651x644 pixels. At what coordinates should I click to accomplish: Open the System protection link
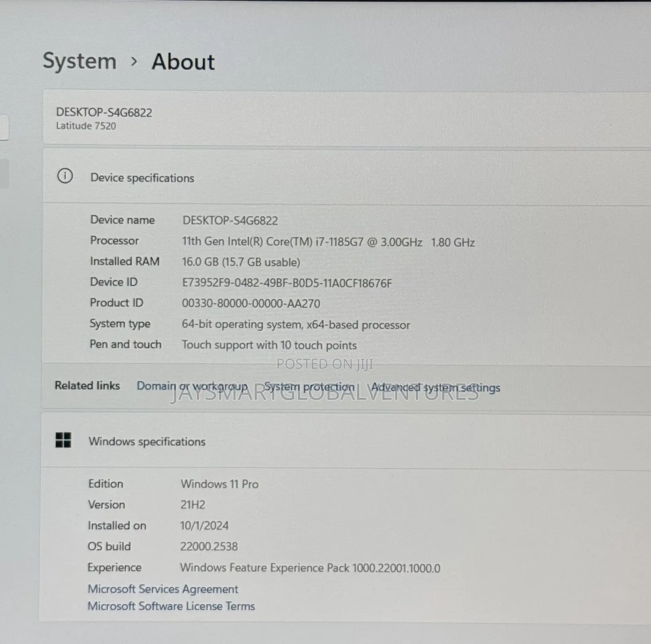pyautogui.click(x=309, y=387)
